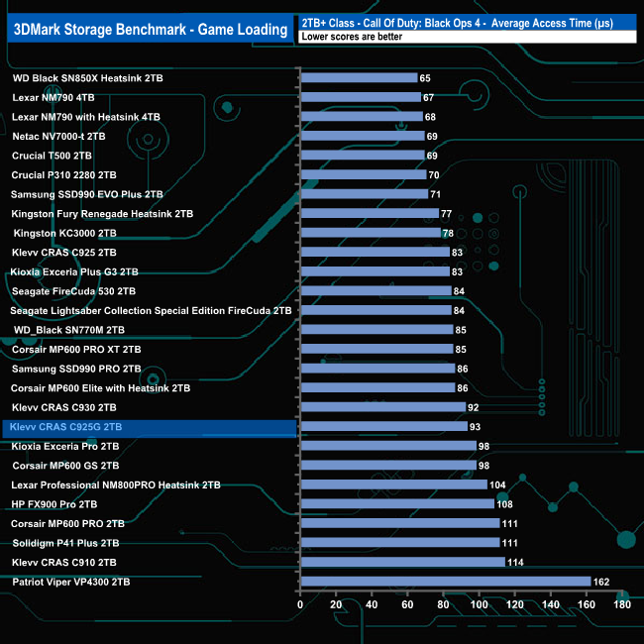Select the 'Crucial T500 2TB' label
The image size is (644, 644).
[x=52, y=156]
